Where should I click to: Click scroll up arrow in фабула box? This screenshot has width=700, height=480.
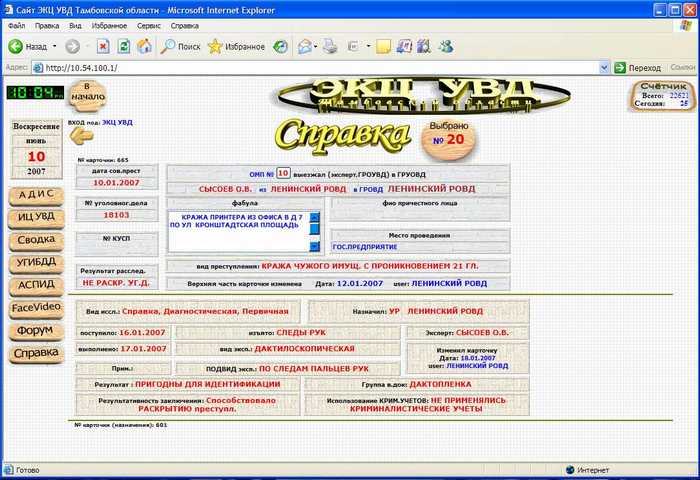[x=315, y=217]
